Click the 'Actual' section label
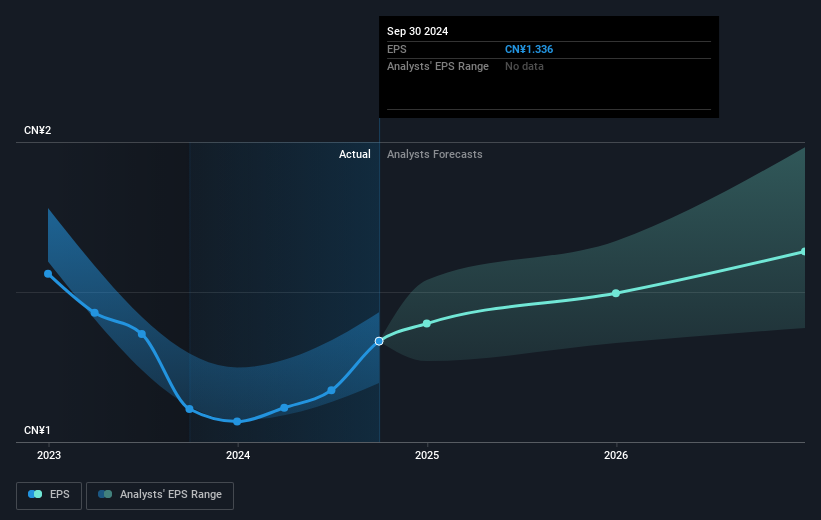This screenshot has width=821, height=520. point(354,154)
